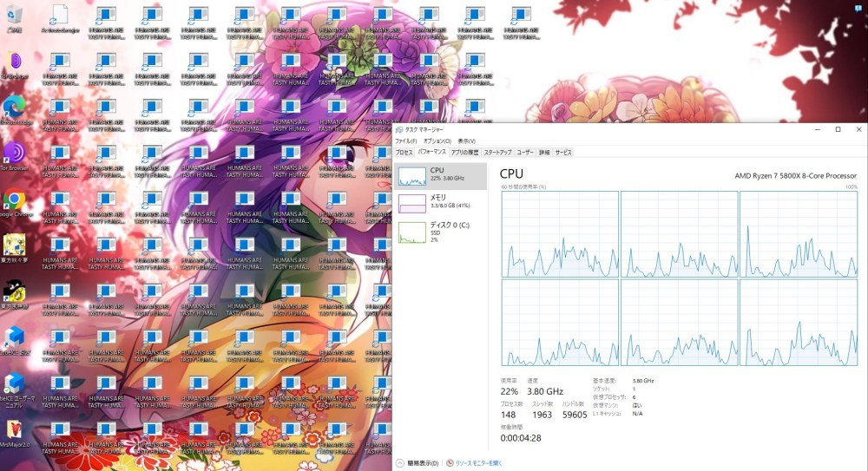The width and height of the screenshot is (868, 471).
Task: Click the large CPU heading
Action: (x=511, y=173)
